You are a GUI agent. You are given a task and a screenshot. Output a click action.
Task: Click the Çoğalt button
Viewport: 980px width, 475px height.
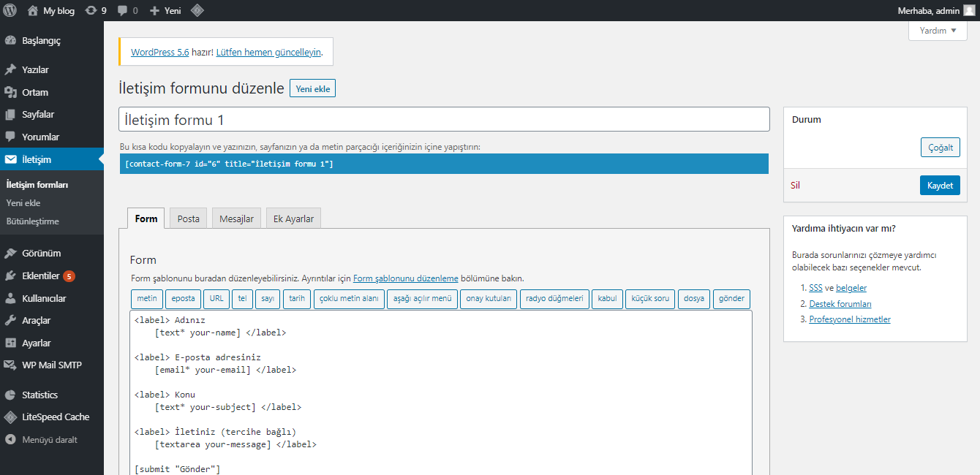(940, 147)
